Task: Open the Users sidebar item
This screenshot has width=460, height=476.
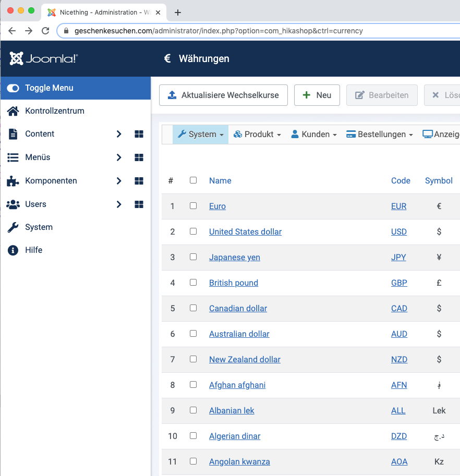Action: [x=36, y=204]
